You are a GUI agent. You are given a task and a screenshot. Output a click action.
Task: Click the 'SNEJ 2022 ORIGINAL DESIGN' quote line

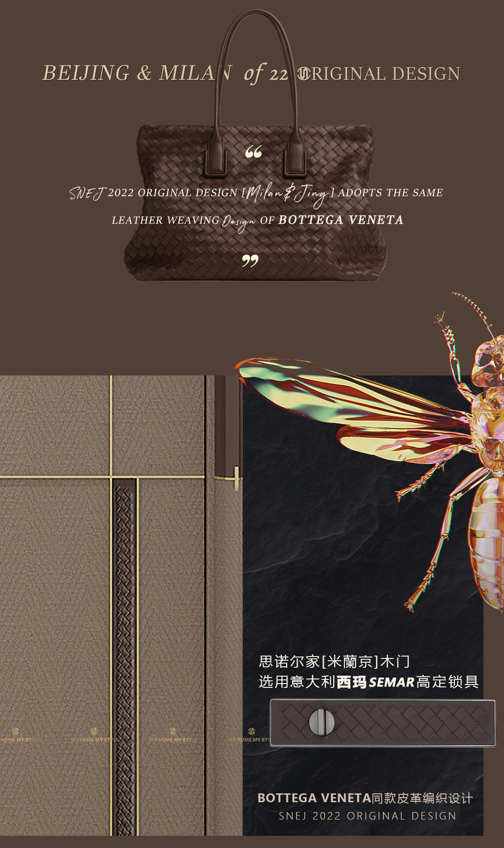[256, 193]
